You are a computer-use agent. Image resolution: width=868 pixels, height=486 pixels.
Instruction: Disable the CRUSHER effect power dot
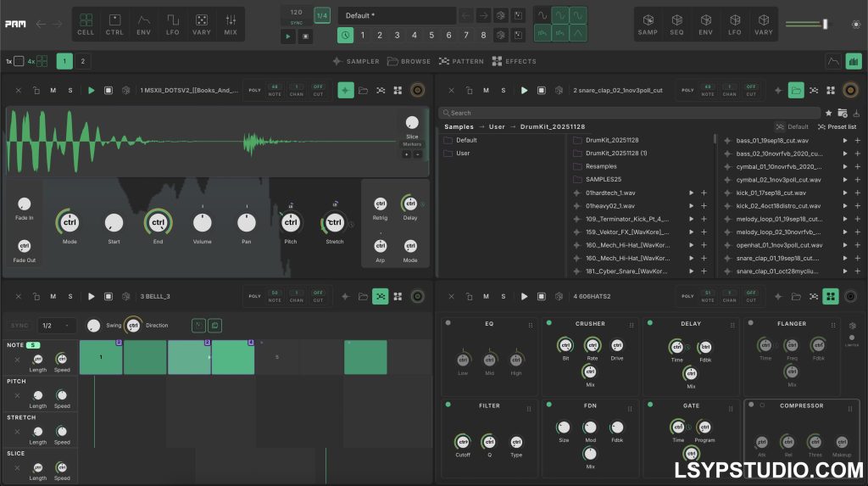(548, 323)
